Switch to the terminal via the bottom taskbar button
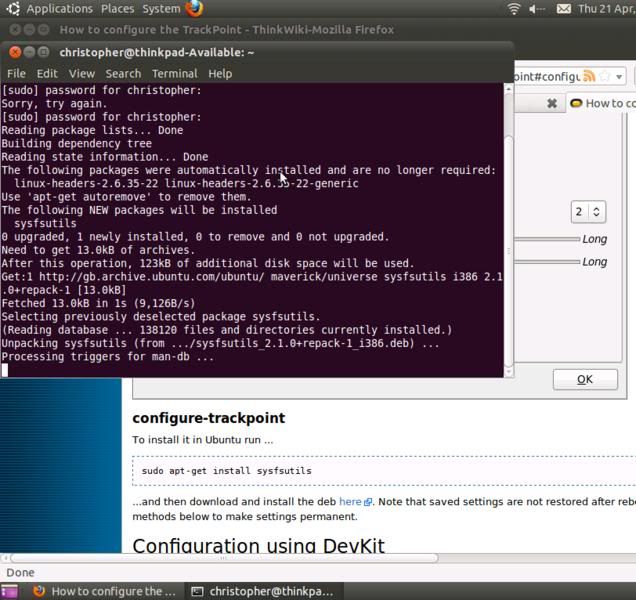The height and width of the screenshot is (600, 636). (264, 591)
